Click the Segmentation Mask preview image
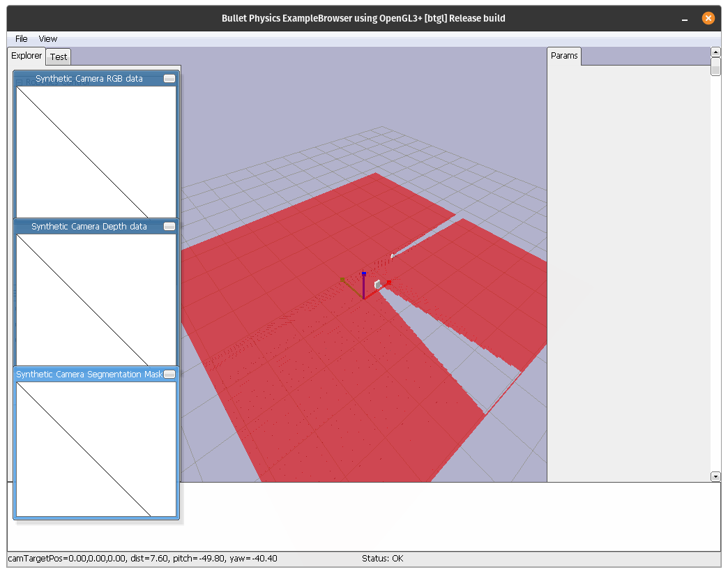Viewport: 728px width, 574px height. pyautogui.click(x=96, y=449)
